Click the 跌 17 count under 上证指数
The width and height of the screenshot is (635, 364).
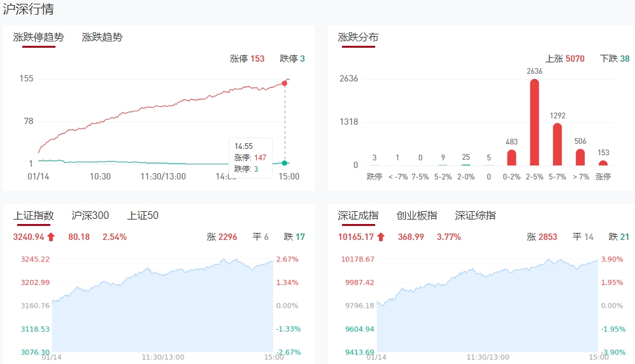pos(294,237)
